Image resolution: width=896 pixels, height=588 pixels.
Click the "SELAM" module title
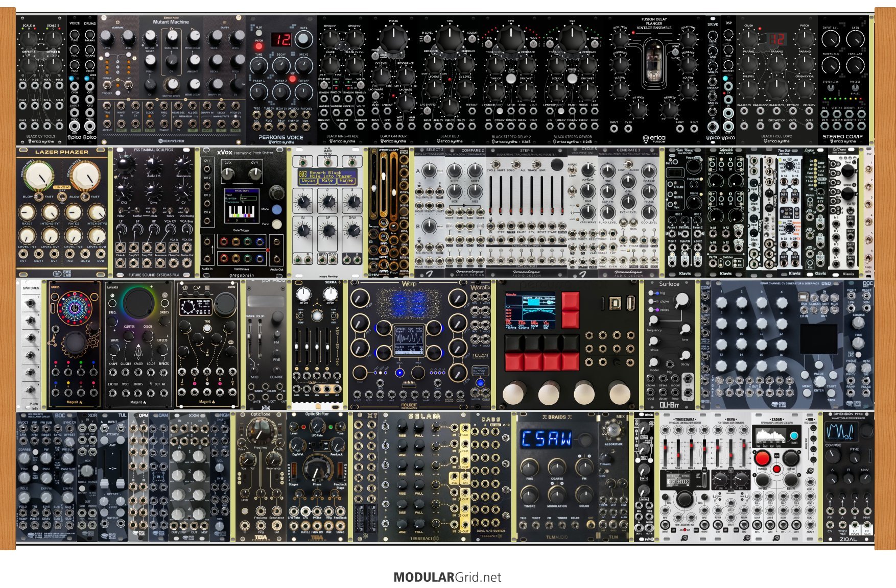coord(425,416)
